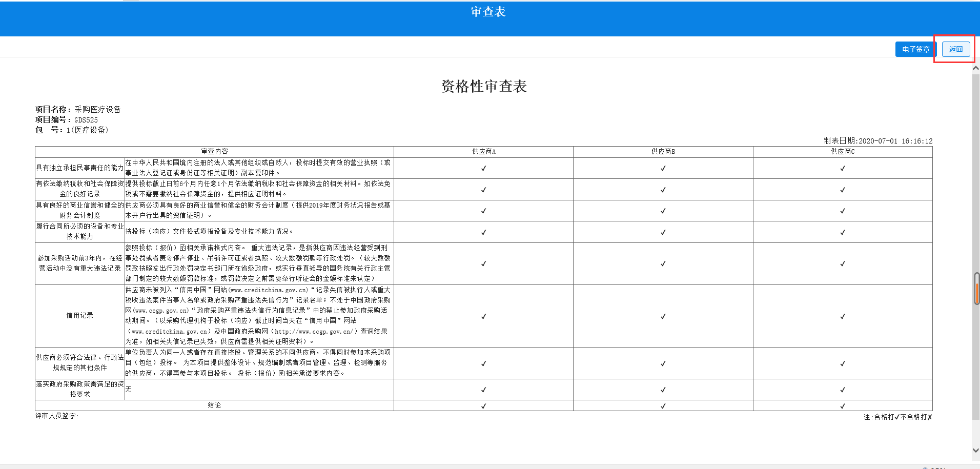Viewport: 980px width, 469px height.
Task: Click the scrollbar up arrow
Action: (x=976, y=68)
